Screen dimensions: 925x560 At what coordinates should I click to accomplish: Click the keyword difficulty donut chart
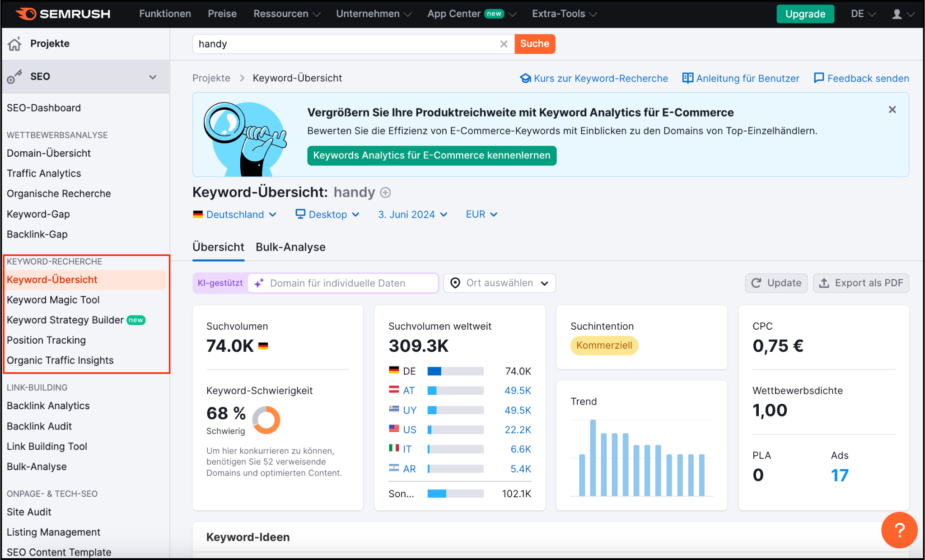tap(266, 420)
